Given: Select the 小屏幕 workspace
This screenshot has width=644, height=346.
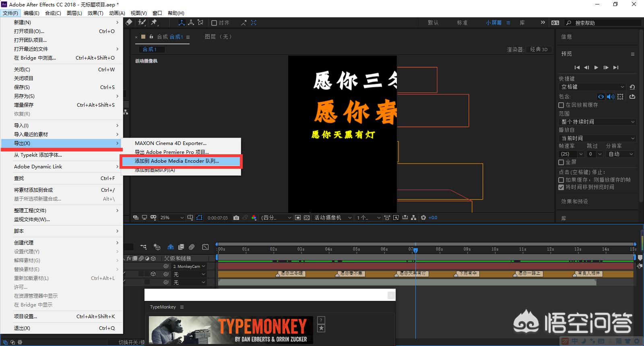Looking at the screenshot, I should click(494, 23).
